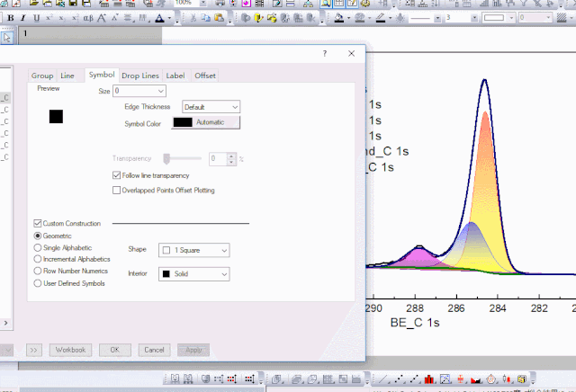Click the Italic formatting icon

coord(22,18)
